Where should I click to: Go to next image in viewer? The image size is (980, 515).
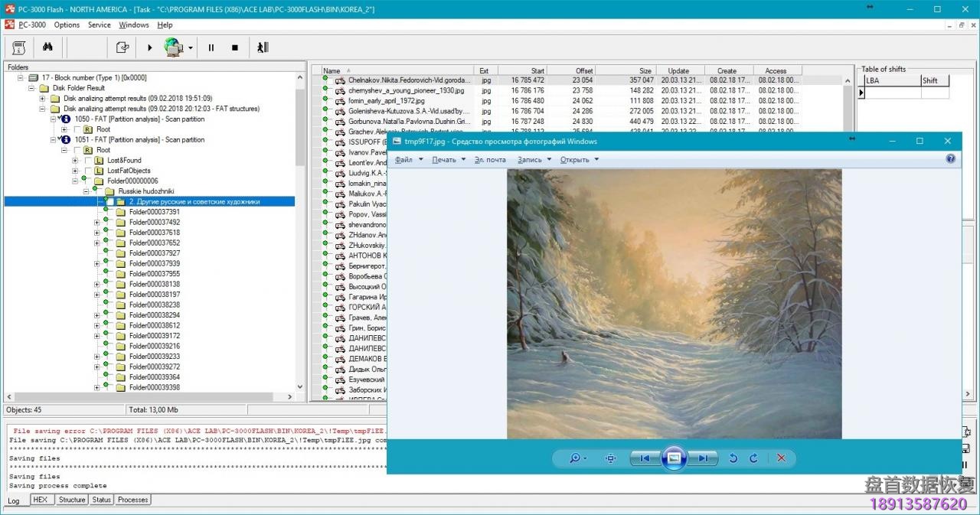pos(701,458)
